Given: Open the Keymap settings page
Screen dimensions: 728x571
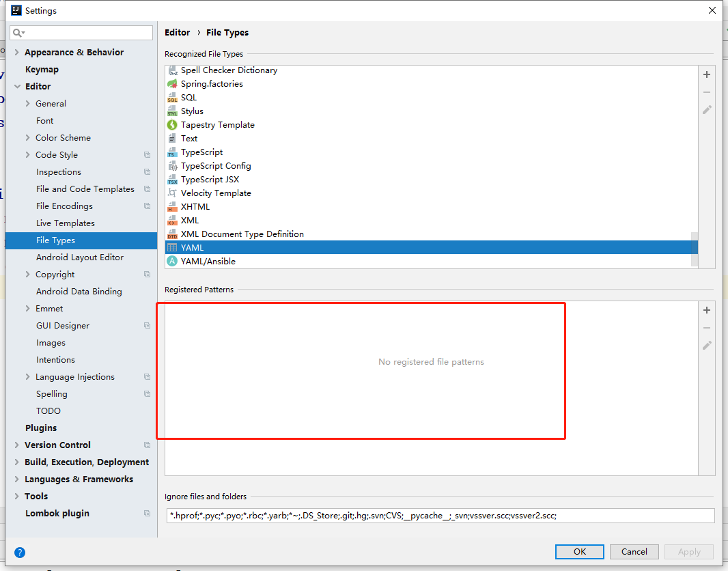Looking at the screenshot, I should click(42, 70).
